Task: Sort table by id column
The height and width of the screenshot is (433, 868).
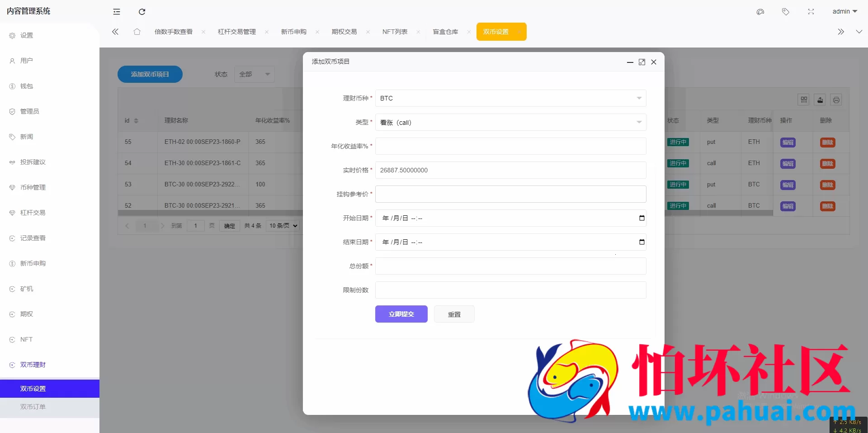Action: pos(136,121)
